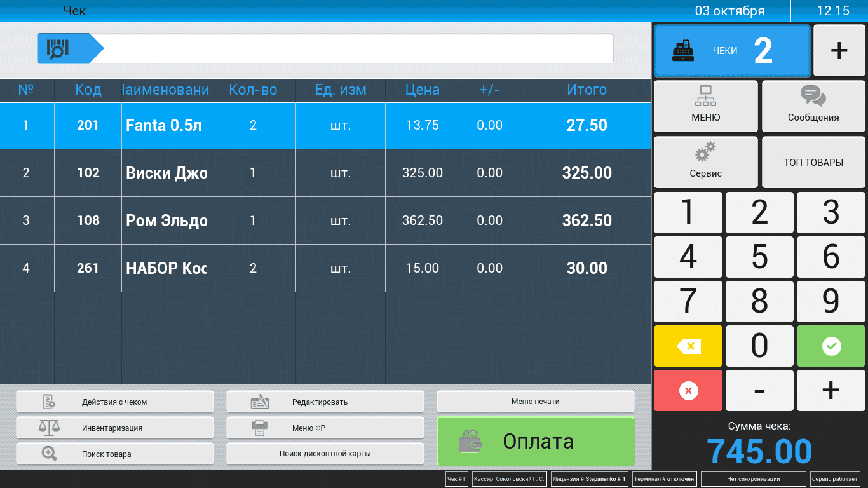This screenshot has width=868, height=488.
Task: Tap numpad digit 9
Action: 831,302
